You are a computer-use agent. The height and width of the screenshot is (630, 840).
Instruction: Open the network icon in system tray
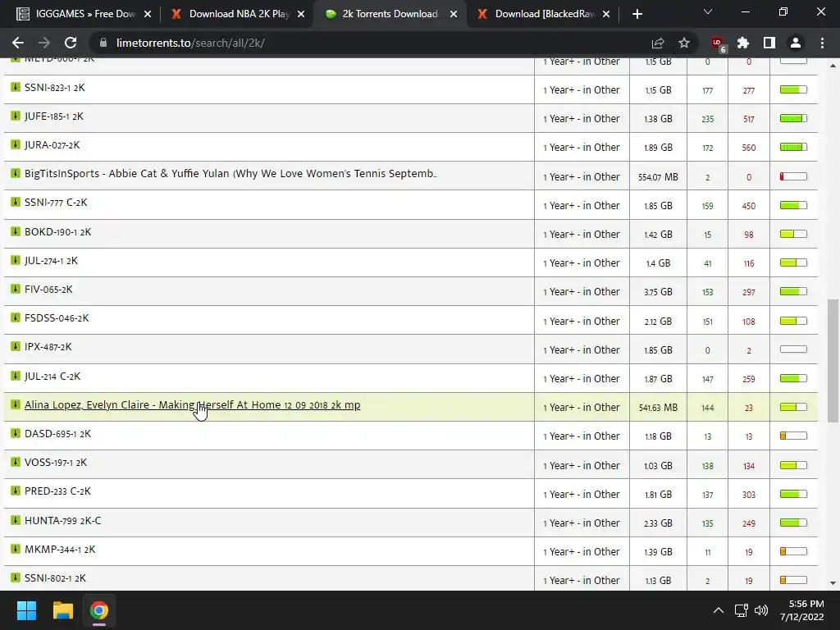point(742,610)
